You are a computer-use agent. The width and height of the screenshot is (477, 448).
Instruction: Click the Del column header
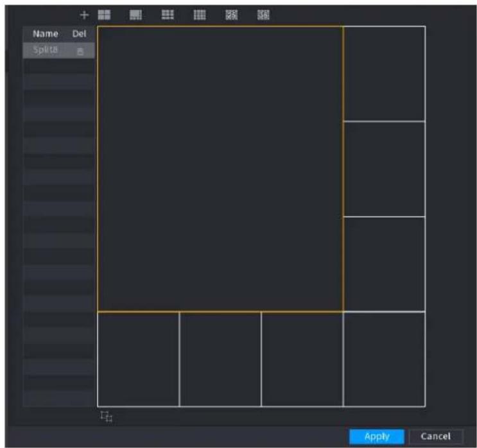[79, 34]
